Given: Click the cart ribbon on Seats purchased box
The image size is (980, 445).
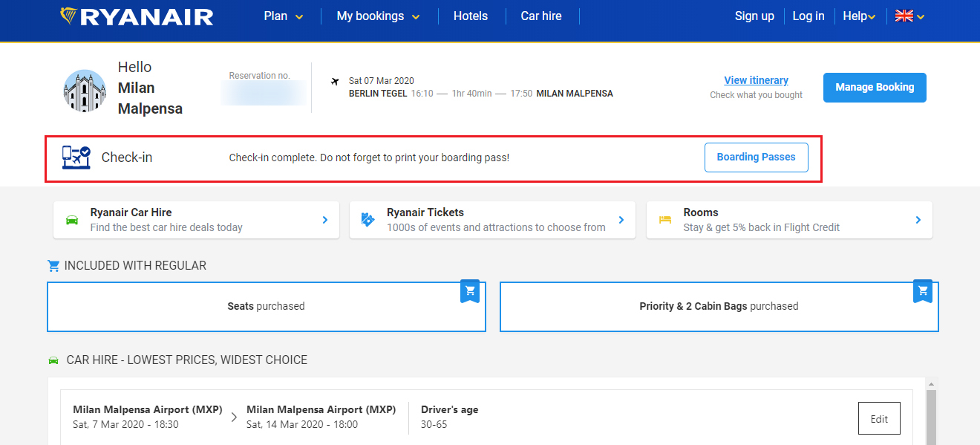Looking at the screenshot, I should pos(470,290).
